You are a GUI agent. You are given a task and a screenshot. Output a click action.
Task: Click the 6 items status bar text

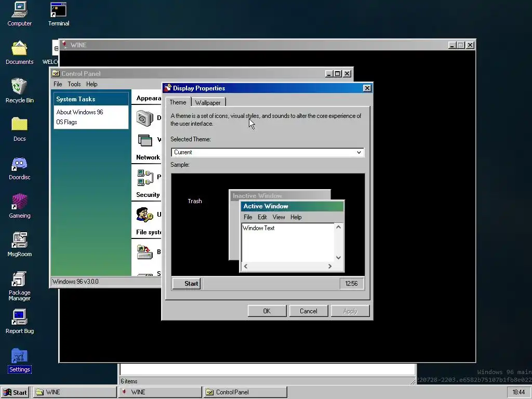point(129,381)
